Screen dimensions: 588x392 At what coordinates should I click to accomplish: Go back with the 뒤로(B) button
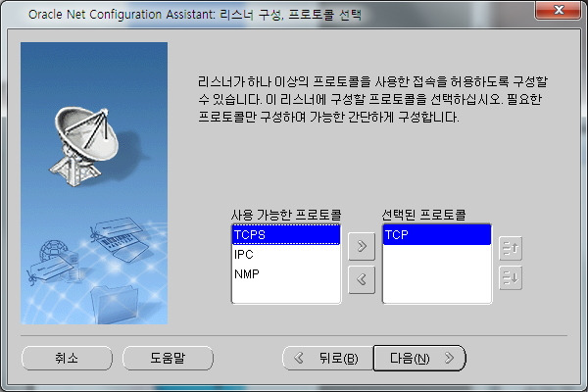(x=327, y=358)
